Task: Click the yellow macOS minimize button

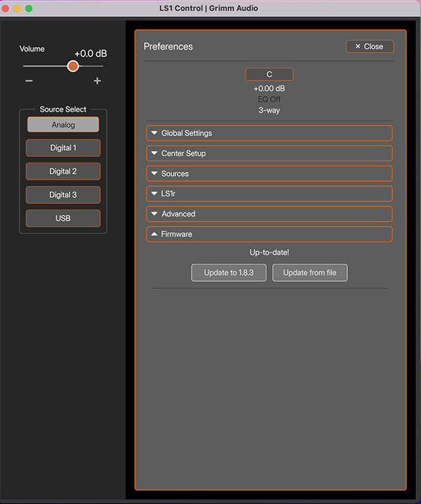Action: coord(18,8)
